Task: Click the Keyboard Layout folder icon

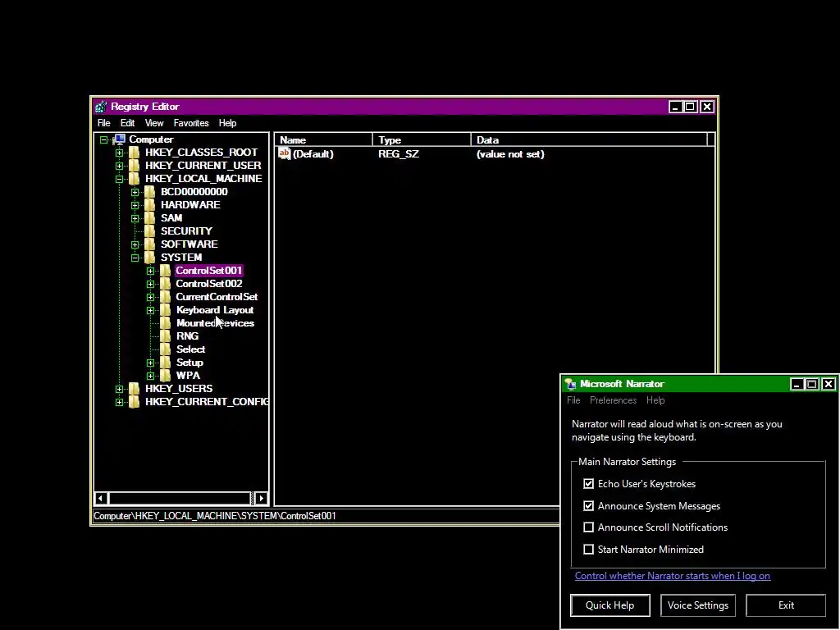Action: click(166, 310)
